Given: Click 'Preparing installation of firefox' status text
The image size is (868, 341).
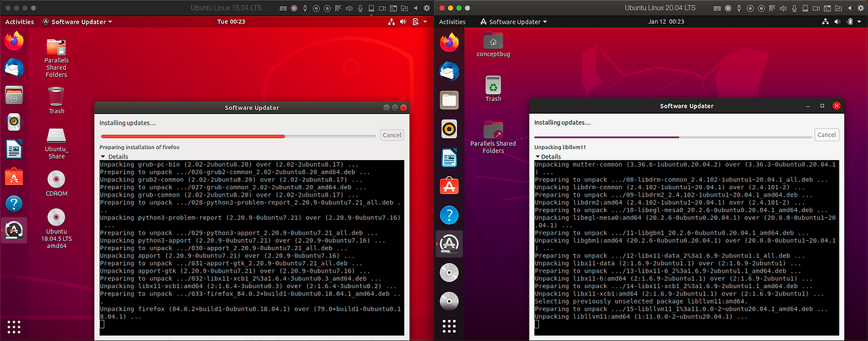Looking at the screenshot, I should 140,147.
